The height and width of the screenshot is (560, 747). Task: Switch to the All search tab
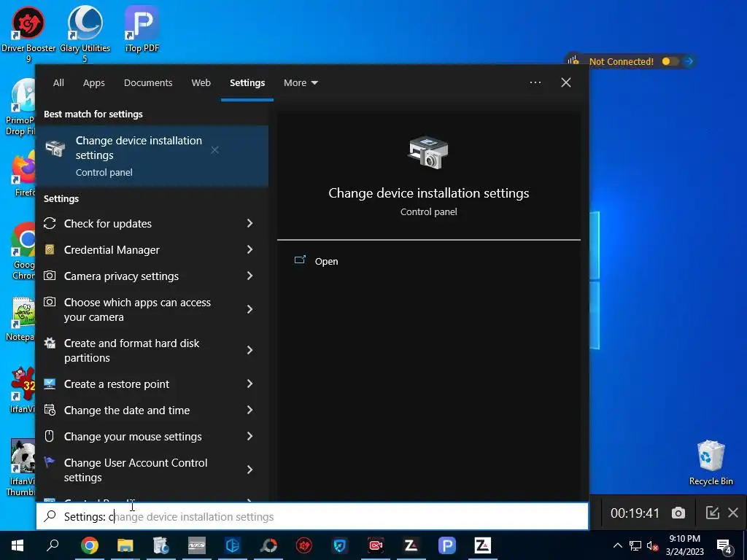tap(58, 83)
